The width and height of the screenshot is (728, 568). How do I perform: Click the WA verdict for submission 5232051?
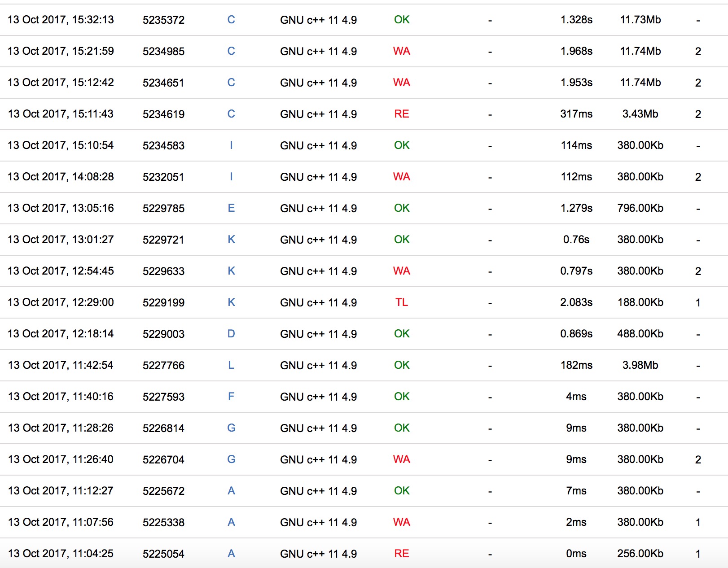[x=401, y=177]
